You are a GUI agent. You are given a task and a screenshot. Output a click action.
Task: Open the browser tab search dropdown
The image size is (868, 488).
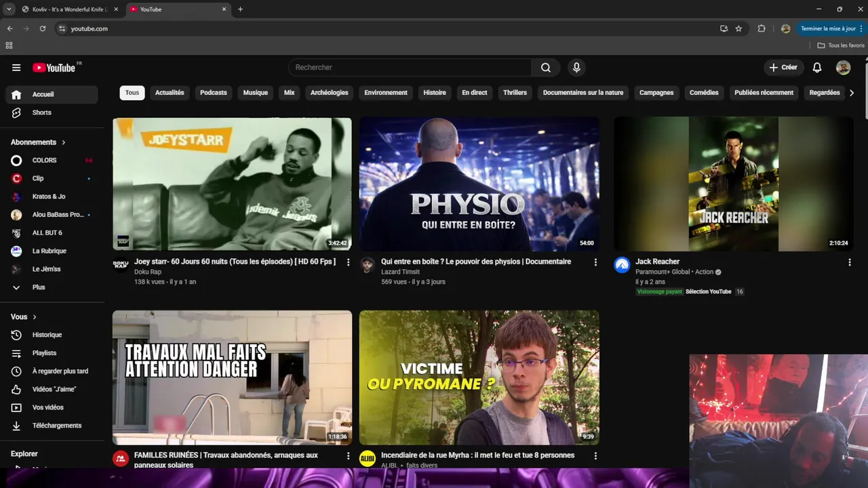tap(9, 9)
